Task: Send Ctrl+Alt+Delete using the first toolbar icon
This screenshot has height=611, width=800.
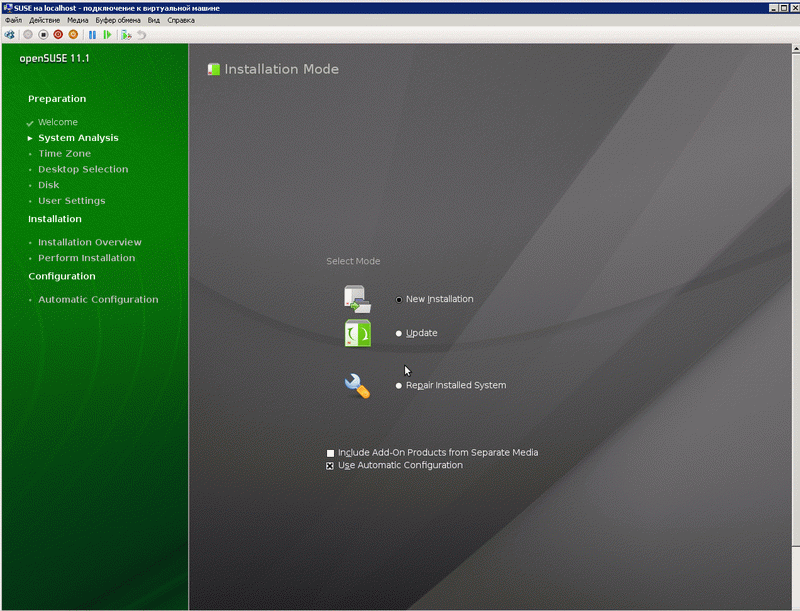Action: (x=9, y=35)
